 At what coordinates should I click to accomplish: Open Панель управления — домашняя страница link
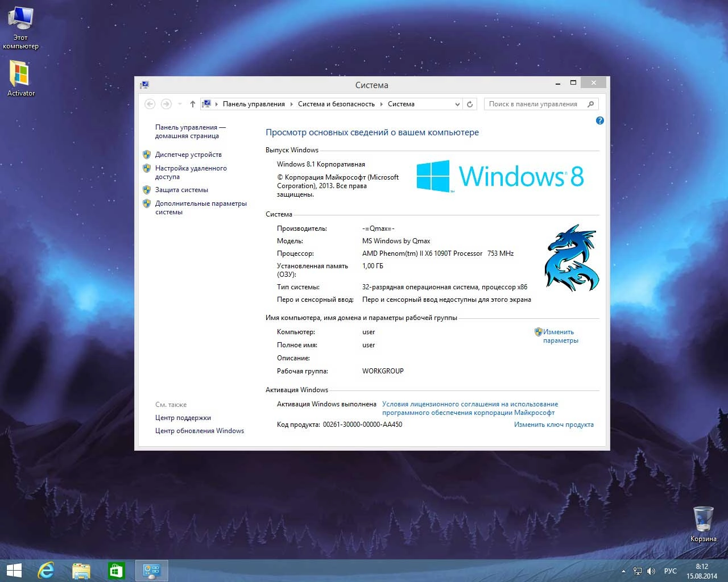tap(191, 131)
